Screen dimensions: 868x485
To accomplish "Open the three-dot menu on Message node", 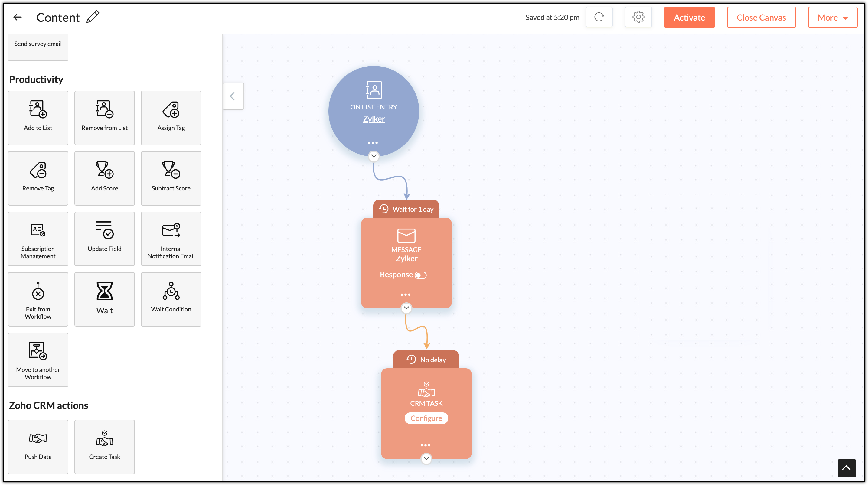I will pyautogui.click(x=405, y=295).
